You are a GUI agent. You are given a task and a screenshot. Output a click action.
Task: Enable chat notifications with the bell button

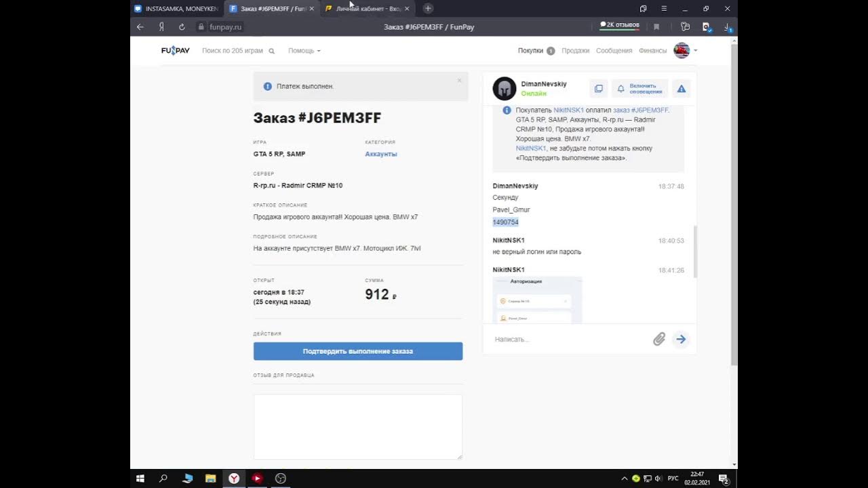click(639, 89)
